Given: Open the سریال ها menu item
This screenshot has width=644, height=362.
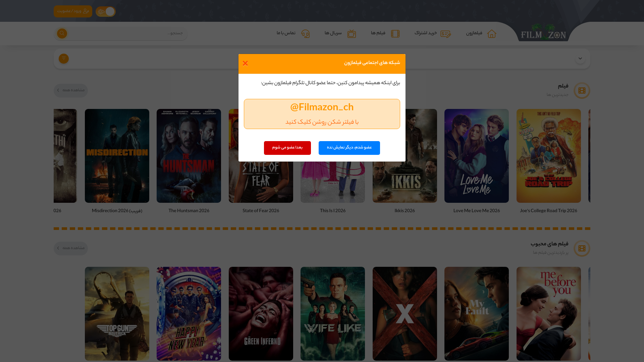Looking at the screenshot, I should [x=333, y=33].
